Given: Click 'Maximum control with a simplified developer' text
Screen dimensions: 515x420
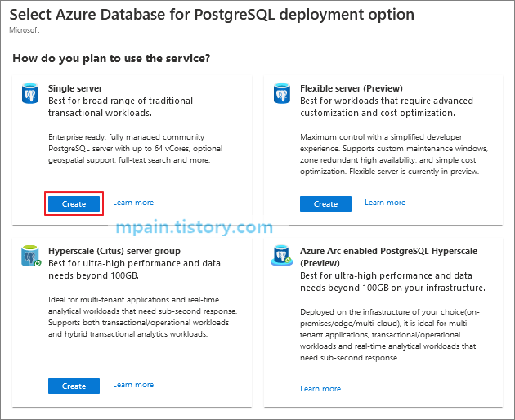Looking at the screenshot, I should (381, 137).
